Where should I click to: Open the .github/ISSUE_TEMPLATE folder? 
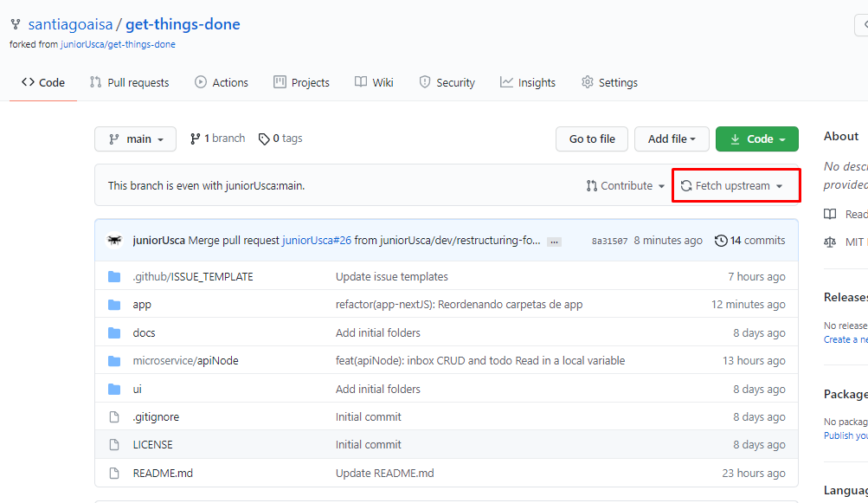click(193, 276)
